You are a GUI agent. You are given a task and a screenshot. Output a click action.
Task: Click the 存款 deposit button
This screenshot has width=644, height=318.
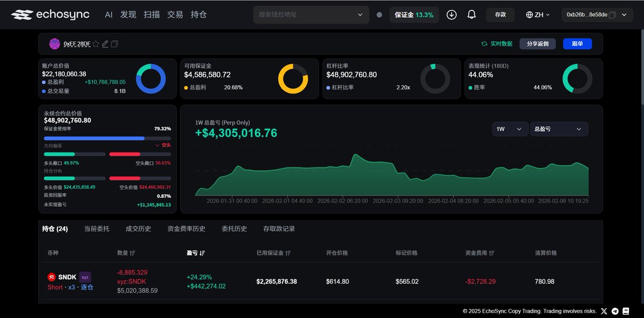point(500,15)
